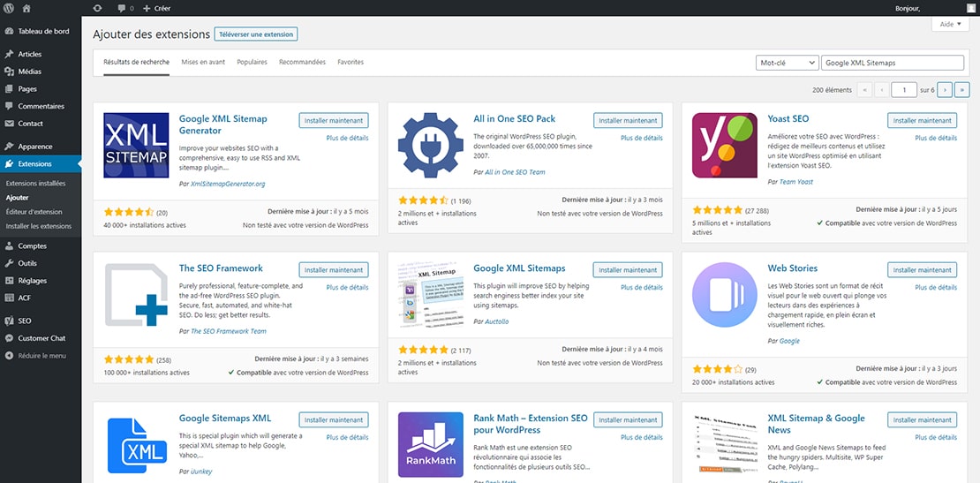Go to next results page arrow
The height and width of the screenshot is (483, 980).
click(x=945, y=90)
